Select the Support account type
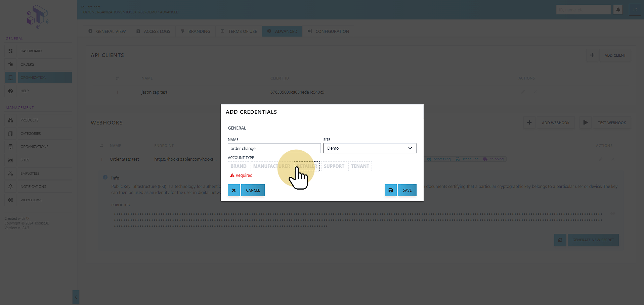 [334, 166]
